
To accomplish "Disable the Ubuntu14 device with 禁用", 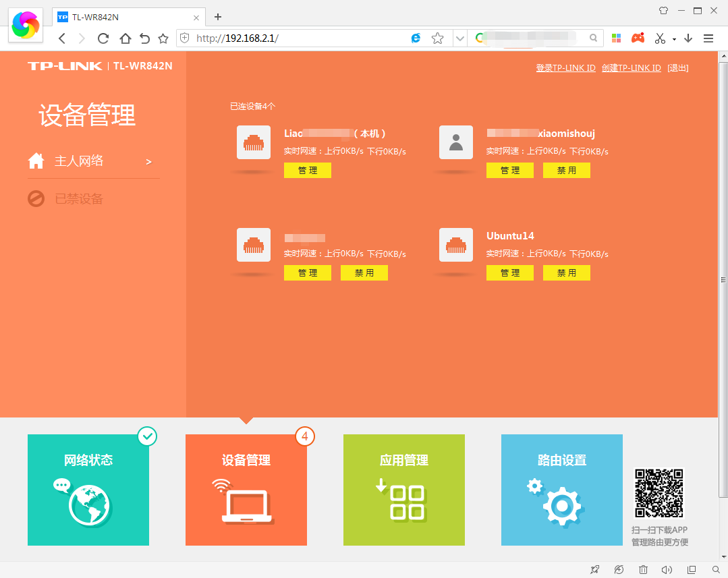I will [566, 272].
